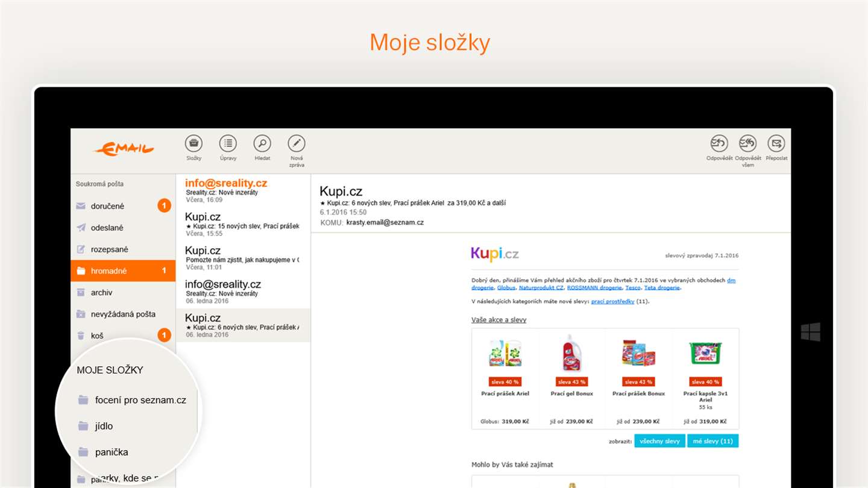Click folder icon beside focení pro seznam.cz
The image size is (868, 488).
pyautogui.click(x=83, y=400)
